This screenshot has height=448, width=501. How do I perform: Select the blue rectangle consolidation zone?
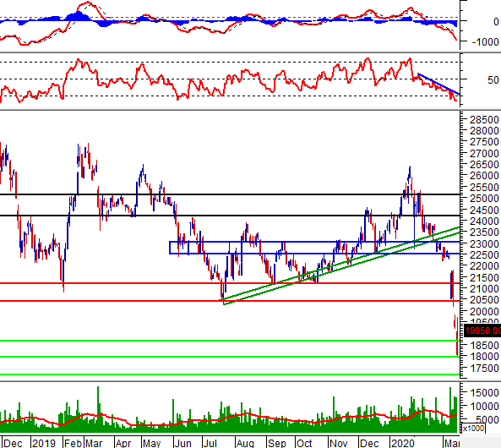315,248
